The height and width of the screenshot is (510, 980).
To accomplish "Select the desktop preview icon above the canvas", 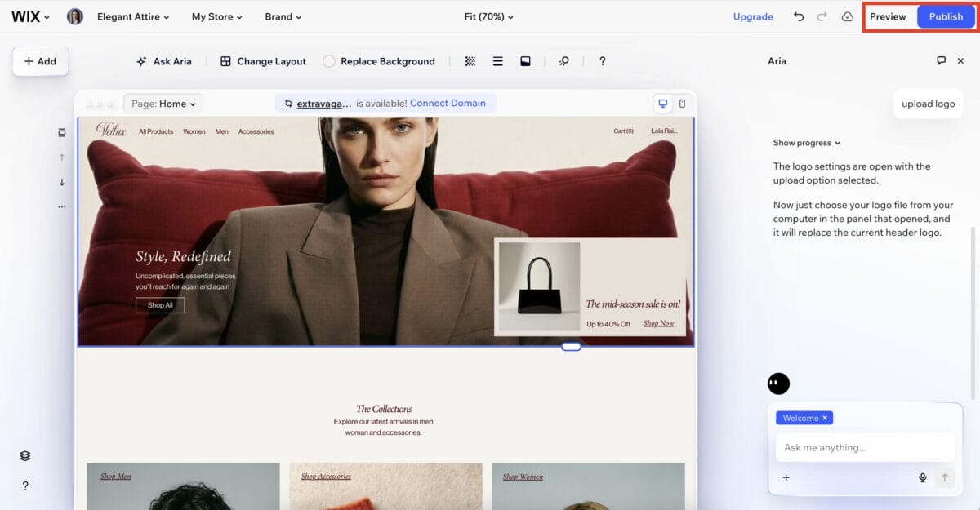I will click(662, 103).
